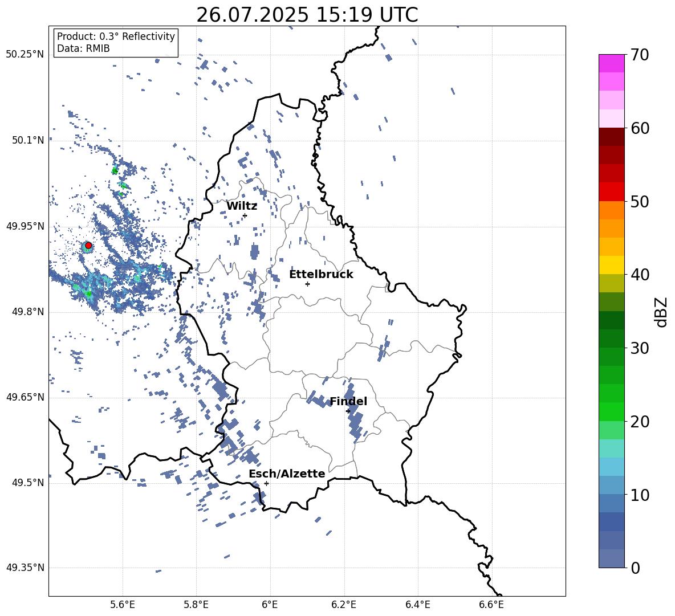Click the 6.6°E longitude label
Image resolution: width=675 pixels, height=616 pixels.
pos(491,605)
